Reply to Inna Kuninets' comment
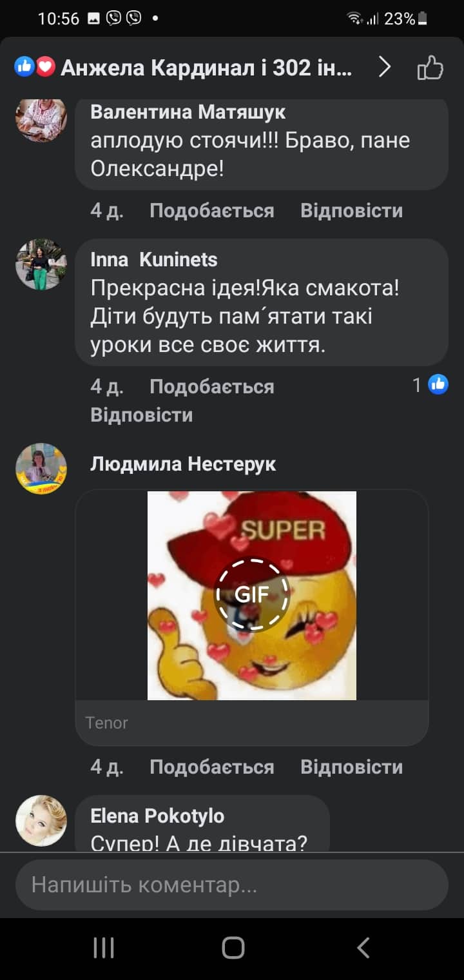This screenshot has width=464, height=980. 142,414
